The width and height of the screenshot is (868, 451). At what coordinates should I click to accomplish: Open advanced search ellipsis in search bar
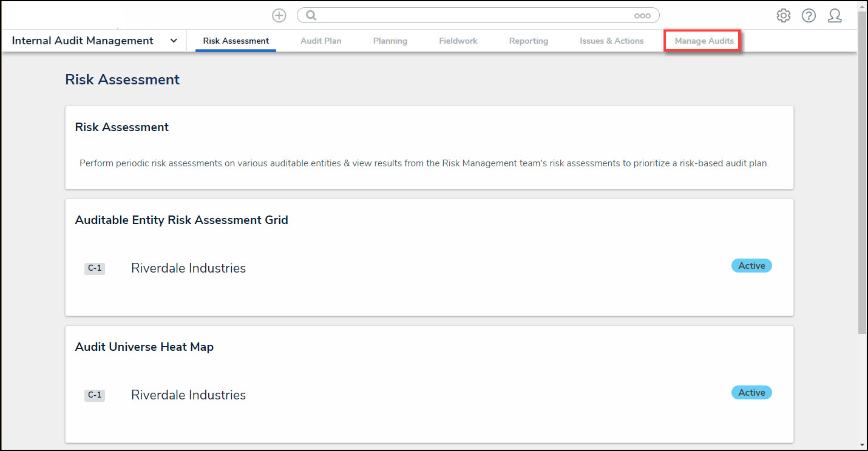pyautogui.click(x=642, y=16)
